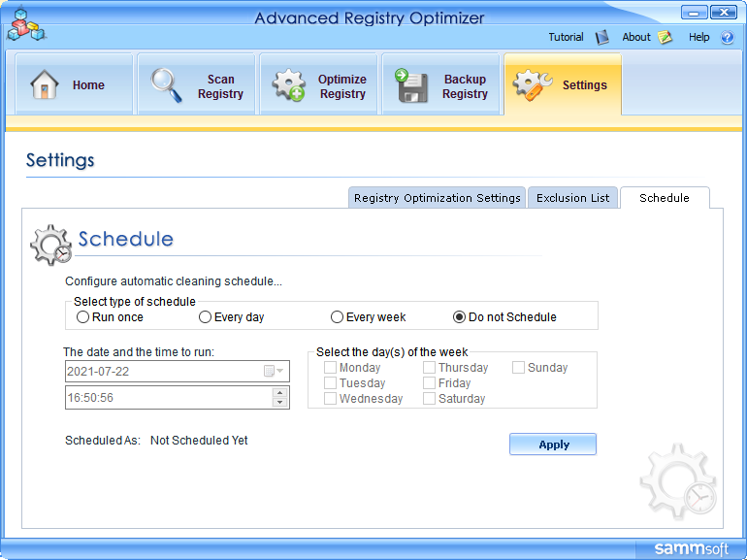Screen dimensions: 747x560
Task: Click the time field up arrow
Action: (x=279, y=393)
